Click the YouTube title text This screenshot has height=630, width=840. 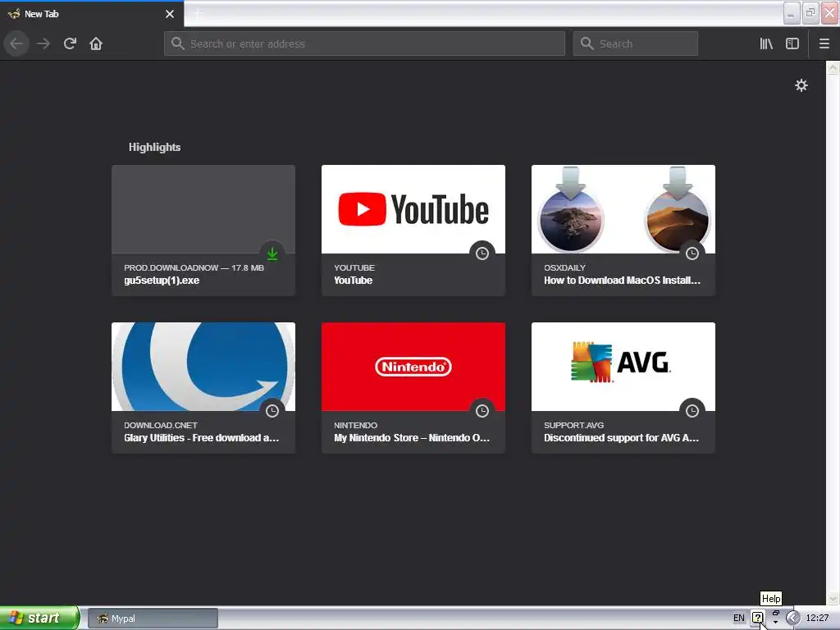click(353, 281)
